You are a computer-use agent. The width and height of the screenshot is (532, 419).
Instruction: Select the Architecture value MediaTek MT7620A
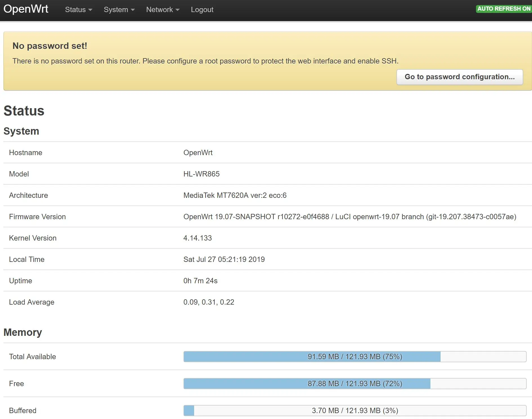click(x=235, y=195)
